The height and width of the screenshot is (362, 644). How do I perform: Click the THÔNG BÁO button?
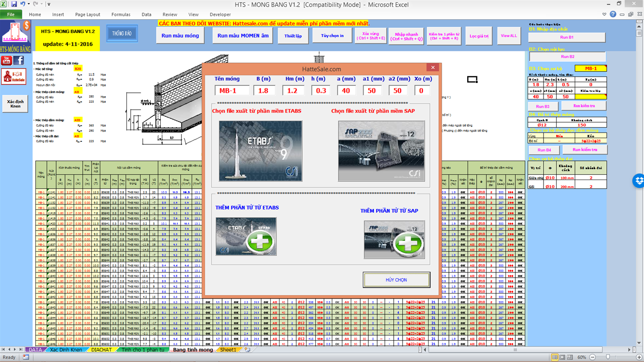pos(122,33)
